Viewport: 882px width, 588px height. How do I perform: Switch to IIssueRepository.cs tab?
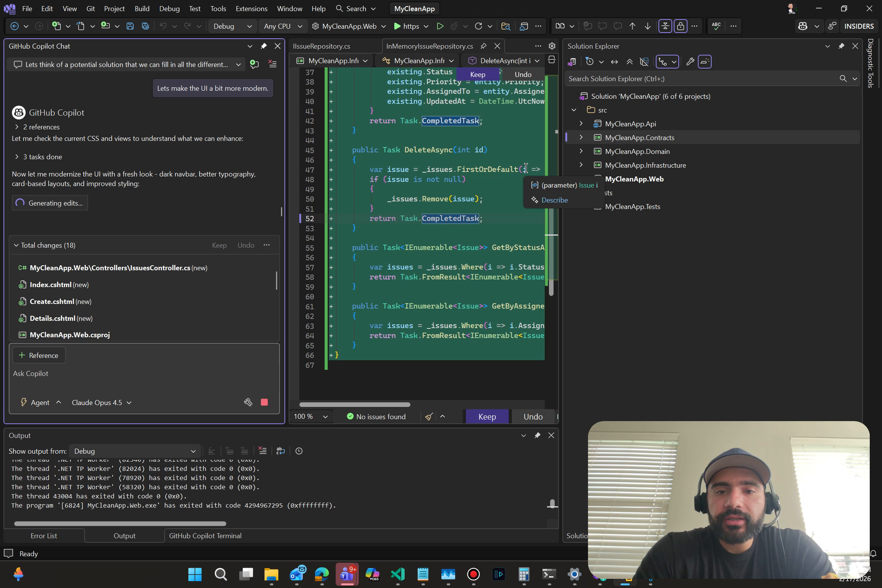(321, 46)
